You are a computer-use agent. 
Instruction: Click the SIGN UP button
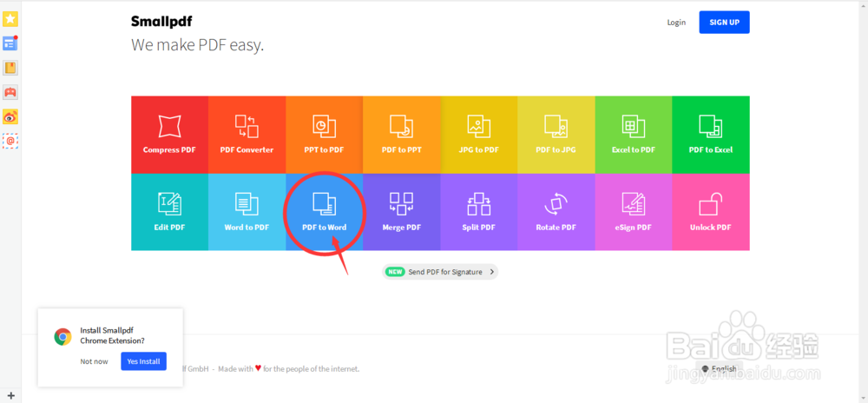tap(724, 22)
